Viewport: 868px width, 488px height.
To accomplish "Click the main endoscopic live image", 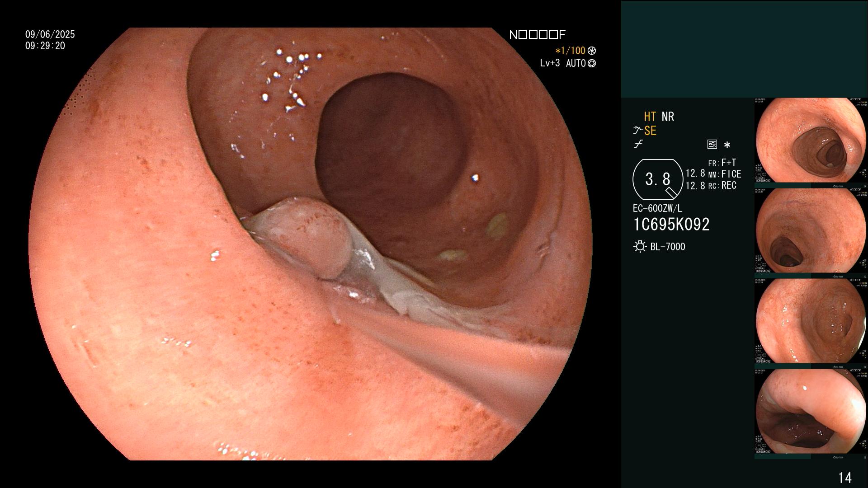I will [x=310, y=244].
